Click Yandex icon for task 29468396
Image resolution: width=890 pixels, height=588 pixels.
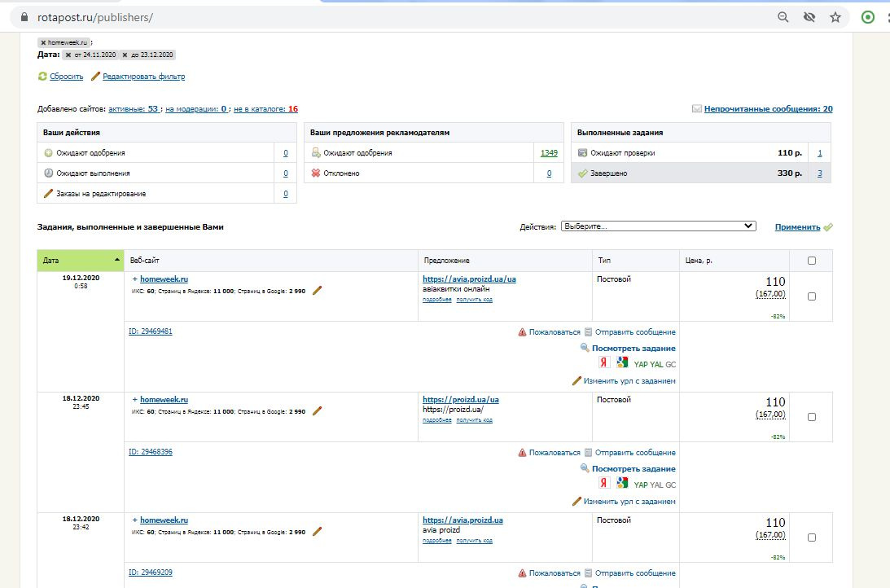click(x=603, y=482)
